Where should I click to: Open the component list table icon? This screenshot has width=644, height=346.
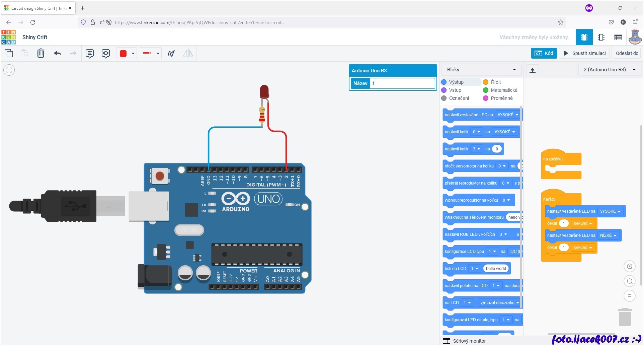tap(618, 37)
